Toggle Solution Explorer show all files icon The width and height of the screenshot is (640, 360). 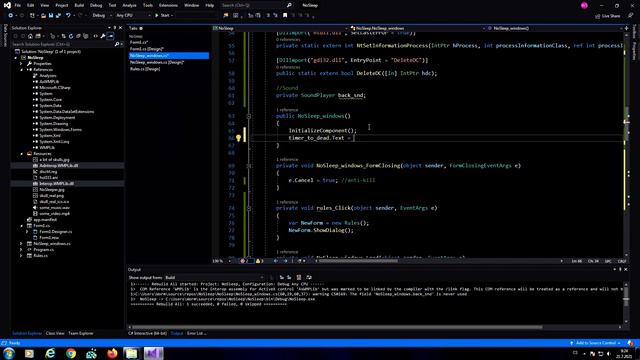tap(86, 36)
